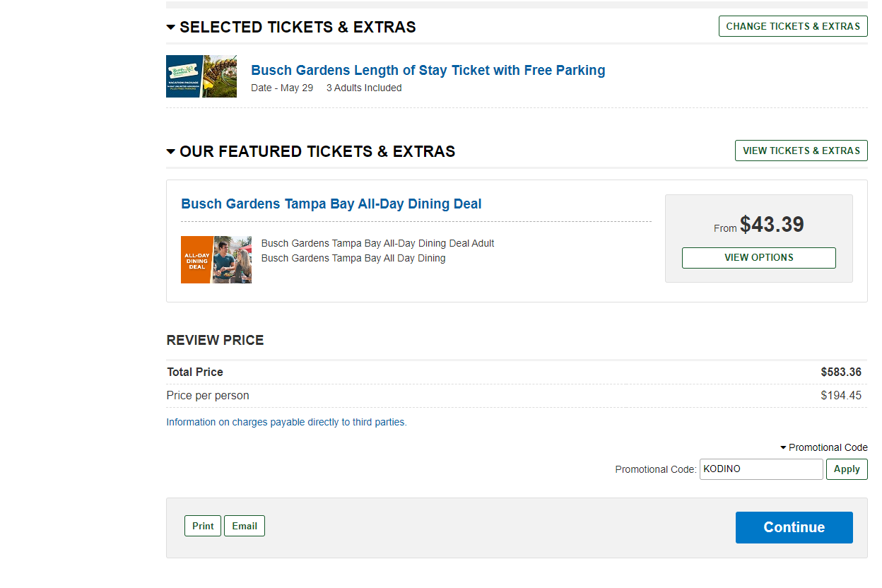This screenshot has height=588, width=882.
Task: Click the From $43.39 dining deal price
Action: tap(759, 225)
